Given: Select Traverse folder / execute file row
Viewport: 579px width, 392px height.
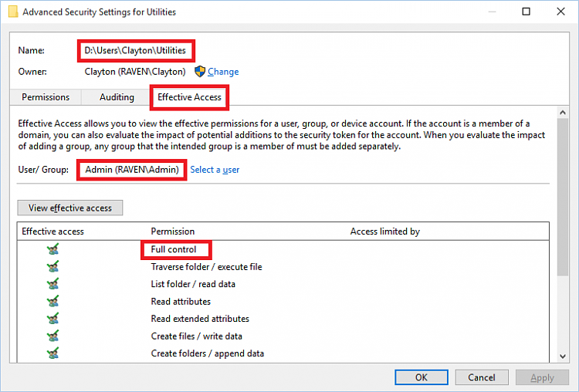Looking at the screenshot, I should coord(283,266).
